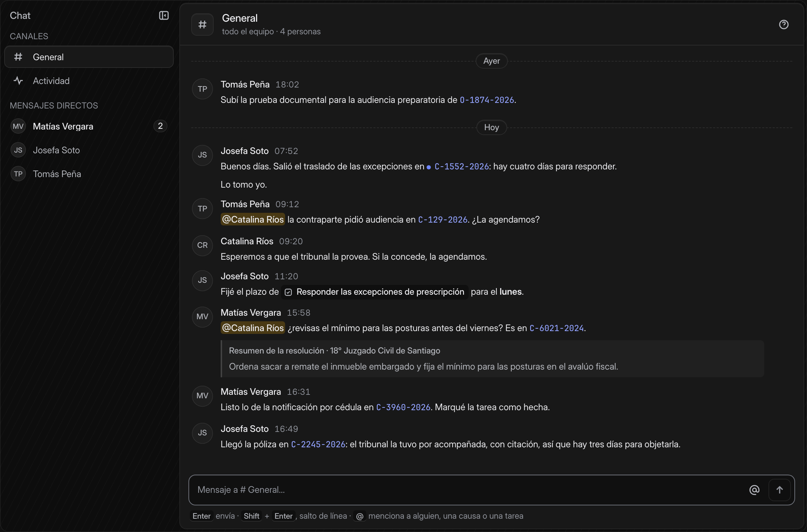The width and height of the screenshot is (807, 532).
Task: Open case link C-2245-2026
Action: tap(318, 444)
